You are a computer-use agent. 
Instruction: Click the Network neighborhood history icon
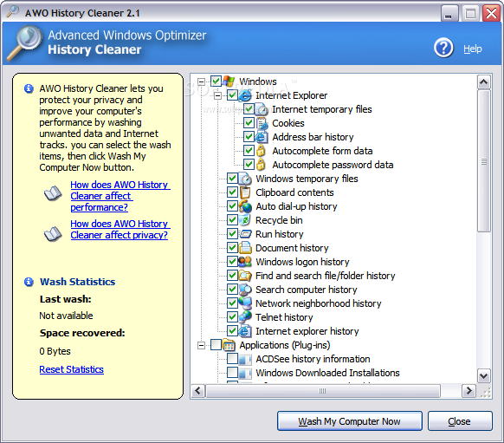click(245, 303)
